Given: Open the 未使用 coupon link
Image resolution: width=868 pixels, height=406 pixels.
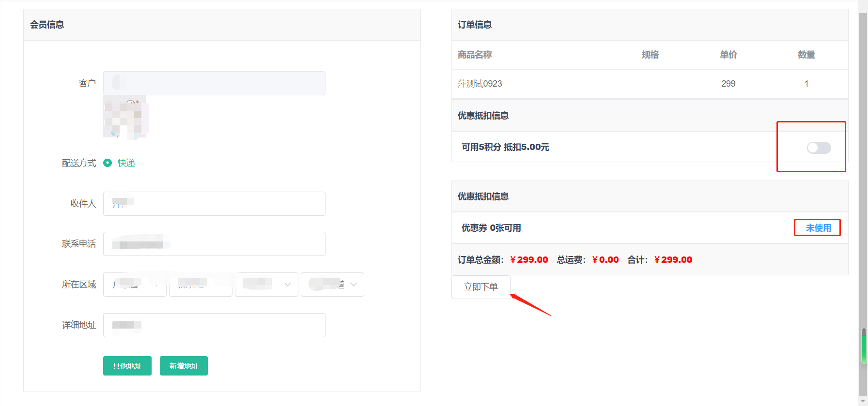Looking at the screenshot, I should coord(818,228).
